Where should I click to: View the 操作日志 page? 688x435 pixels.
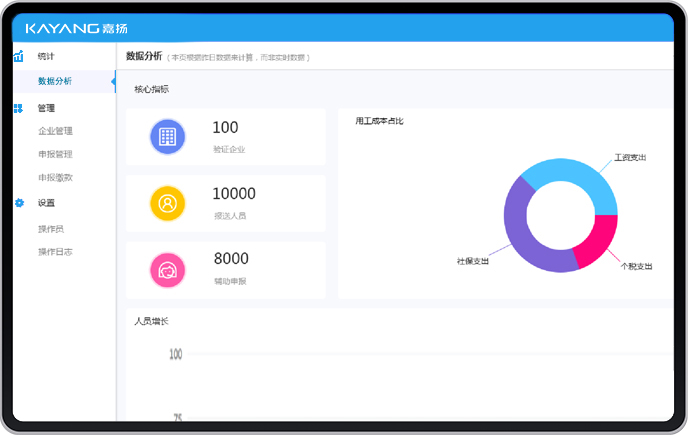pyautogui.click(x=55, y=252)
